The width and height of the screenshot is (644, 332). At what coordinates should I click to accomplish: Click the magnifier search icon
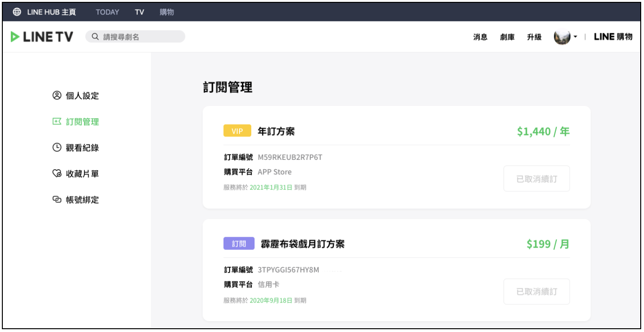(95, 37)
